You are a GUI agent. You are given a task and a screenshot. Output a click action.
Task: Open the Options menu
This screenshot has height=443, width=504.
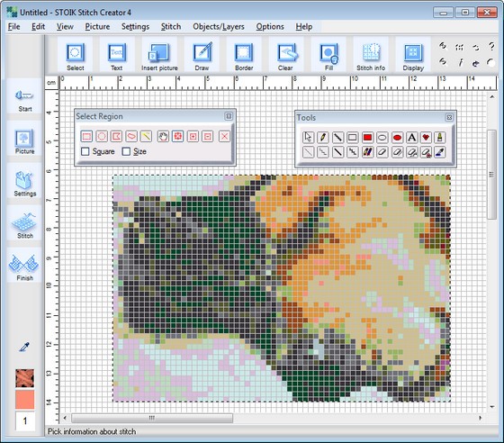click(x=270, y=27)
